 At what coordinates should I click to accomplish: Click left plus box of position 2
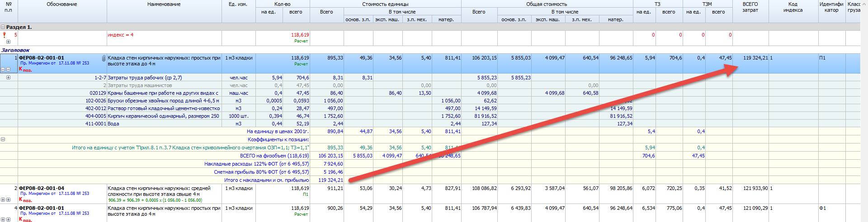coord(3,199)
